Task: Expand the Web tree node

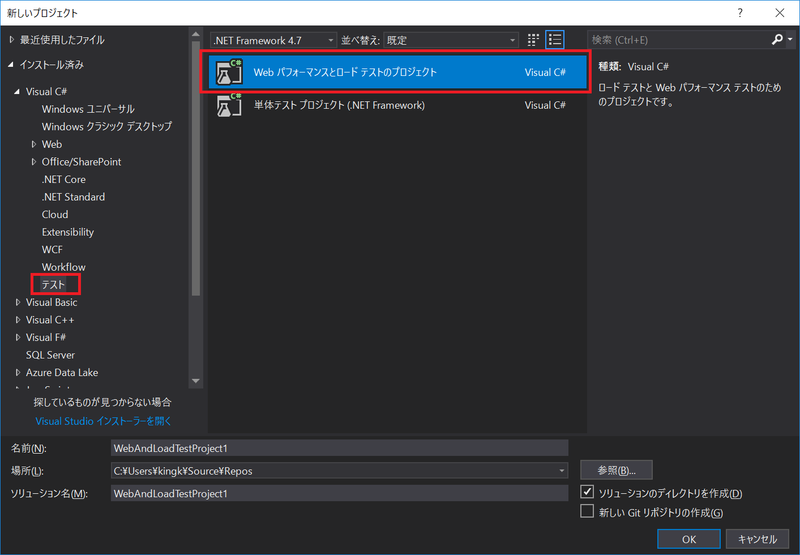Action: (x=34, y=144)
